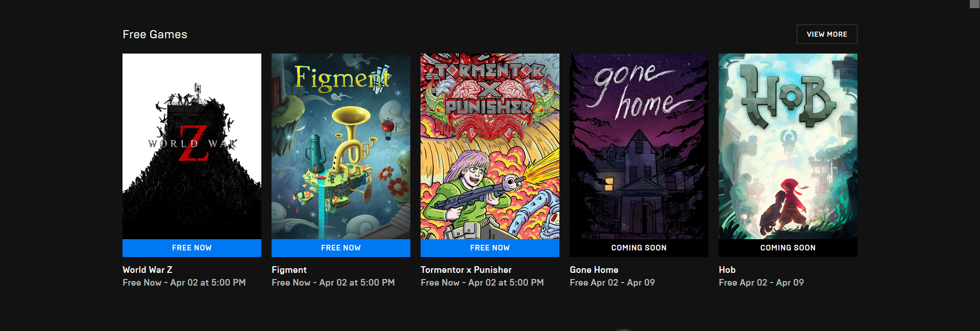Screen dimensions: 980x331
Task: Open the Tormentor x Punisher title link
Action: point(466,270)
